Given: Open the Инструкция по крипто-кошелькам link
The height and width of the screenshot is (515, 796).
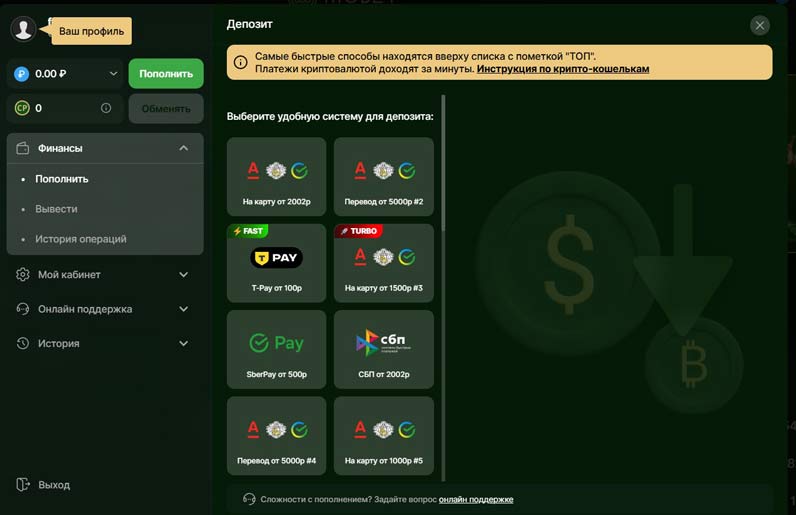Looking at the screenshot, I should [563, 69].
